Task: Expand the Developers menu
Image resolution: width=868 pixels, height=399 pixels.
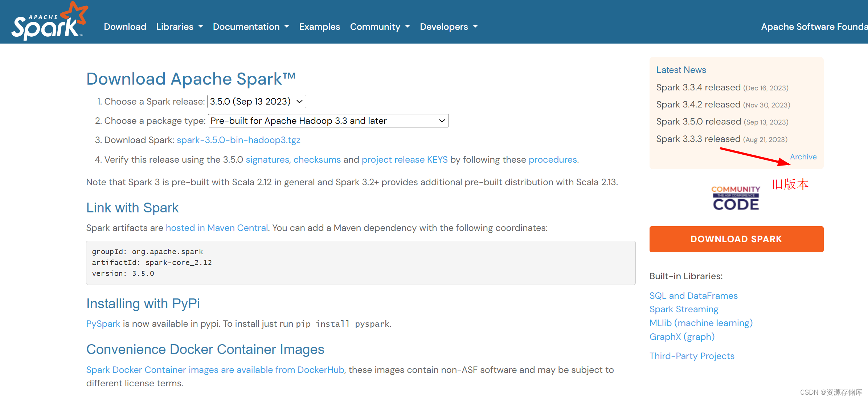Action: tap(449, 27)
